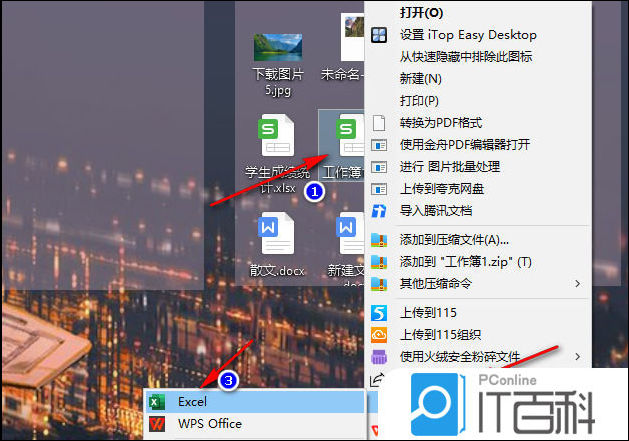Select the 未命名 image file thumbnail
The image size is (629, 441).
click(352, 37)
